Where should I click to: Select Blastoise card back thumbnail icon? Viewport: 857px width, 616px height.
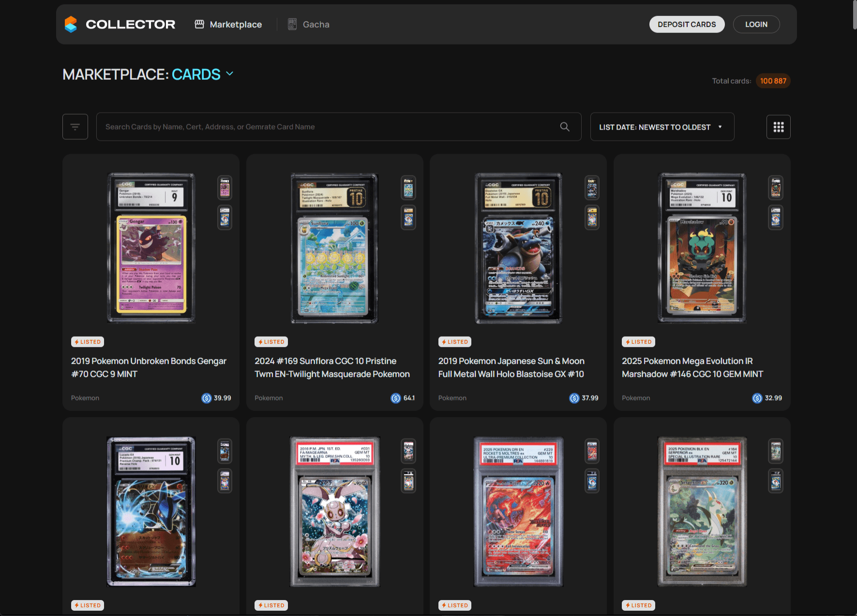tap(592, 217)
